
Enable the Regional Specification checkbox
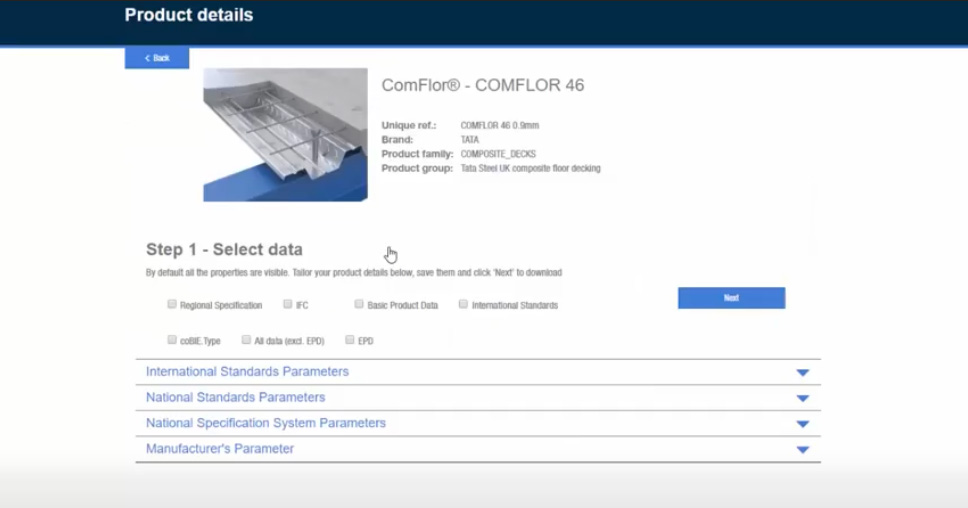tap(172, 304)
